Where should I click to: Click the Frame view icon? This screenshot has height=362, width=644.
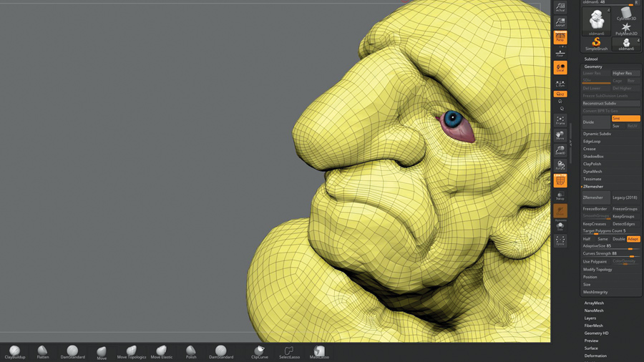560,120
